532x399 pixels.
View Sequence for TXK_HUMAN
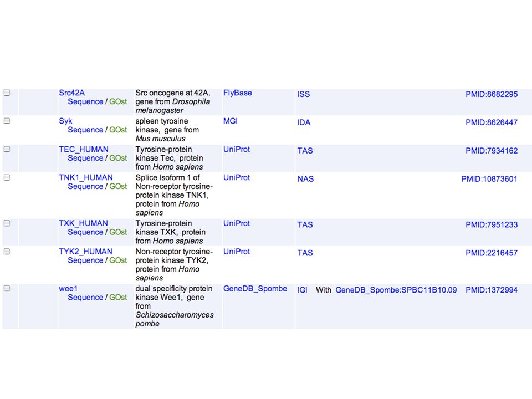click(85, 232)
